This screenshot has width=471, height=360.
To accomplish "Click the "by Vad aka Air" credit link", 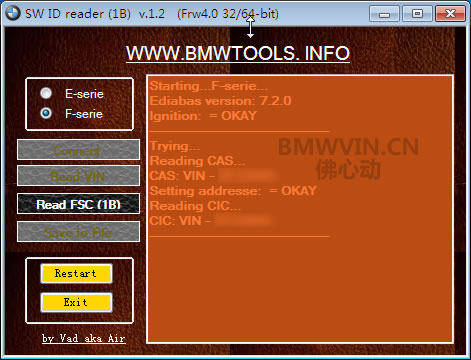I will (x=84, y=338).
